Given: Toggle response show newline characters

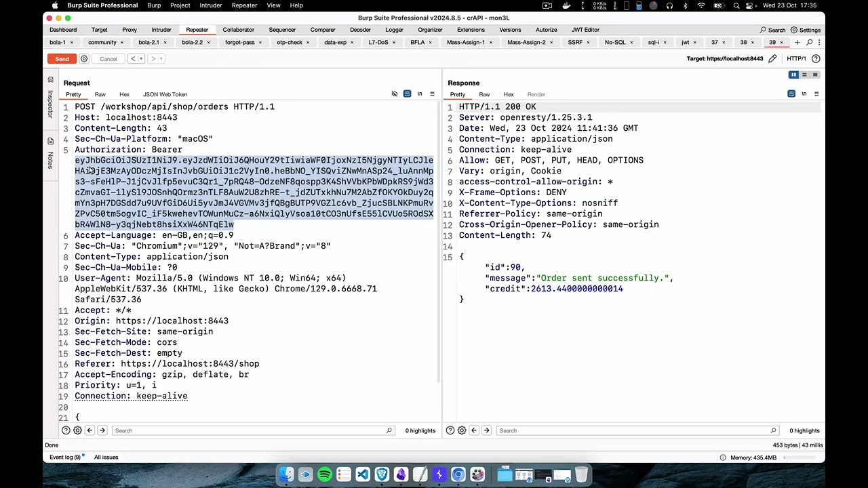Looking at the screenshot, I should 804,94.
